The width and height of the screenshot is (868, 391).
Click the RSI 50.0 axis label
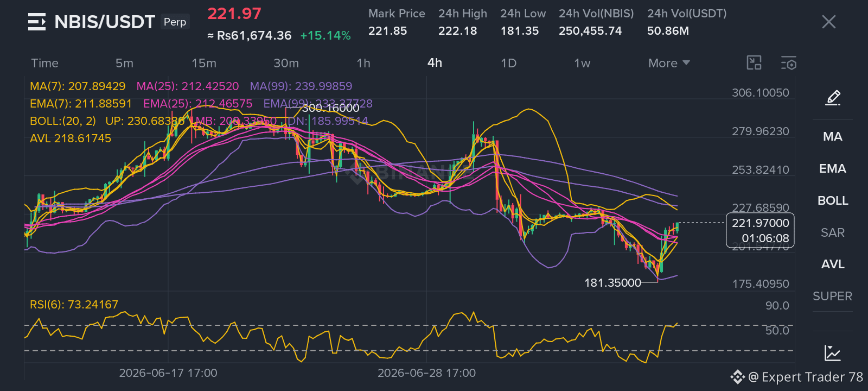pyautogui.click(x=777, y=331)
